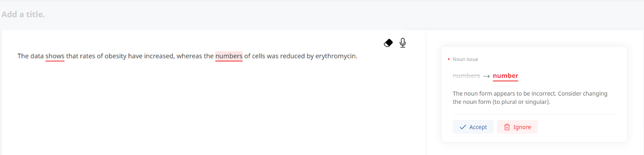Accept the suggested noun correction
This screenshot has width=644, height=155.
tap(473, 127)
